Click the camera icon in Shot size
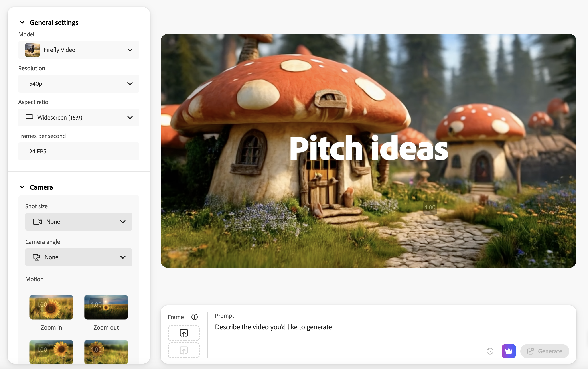This screenshot has width=588, height=369. click(37, 222)
